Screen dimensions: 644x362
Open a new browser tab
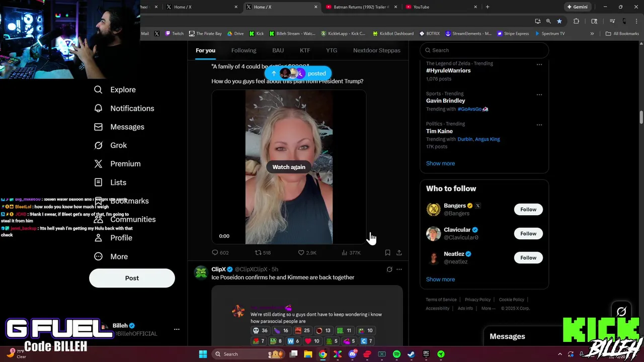(488, 7)
